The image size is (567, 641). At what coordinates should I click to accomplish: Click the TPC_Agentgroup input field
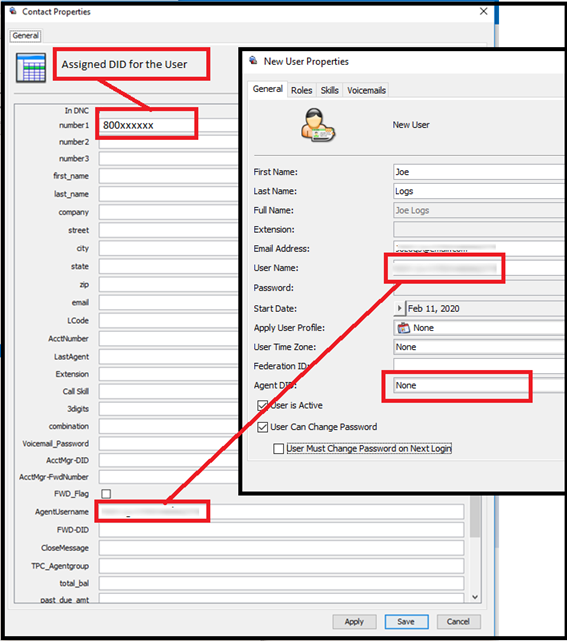pyautogui.click(x=281, y=566)
